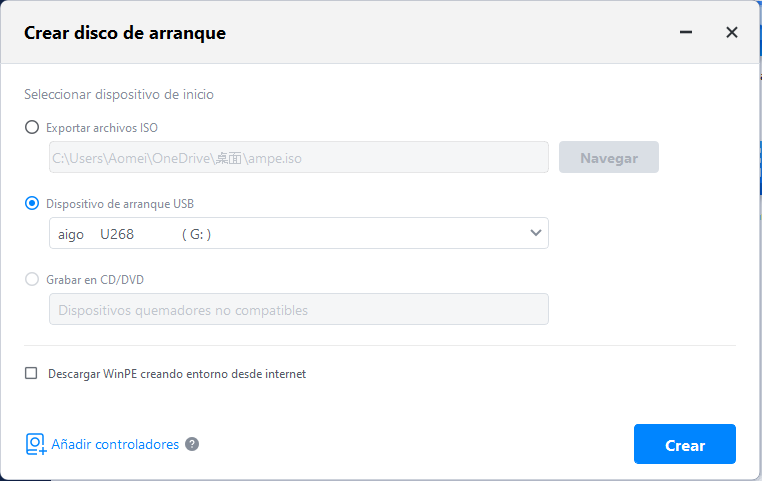Open the Añadir controladores link
This screenshot has width=762, height=481.
tap(114, 445)
